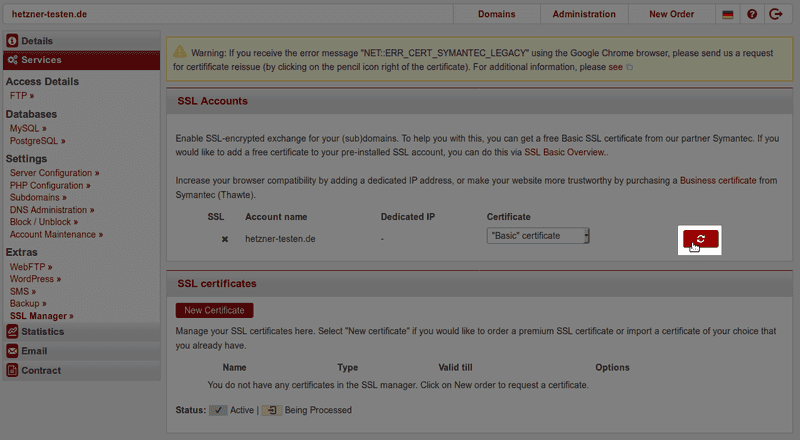The height and width of the screenshot is (440, 800).
Task: Open the WebFTP extras link
Action: [31, 267]
